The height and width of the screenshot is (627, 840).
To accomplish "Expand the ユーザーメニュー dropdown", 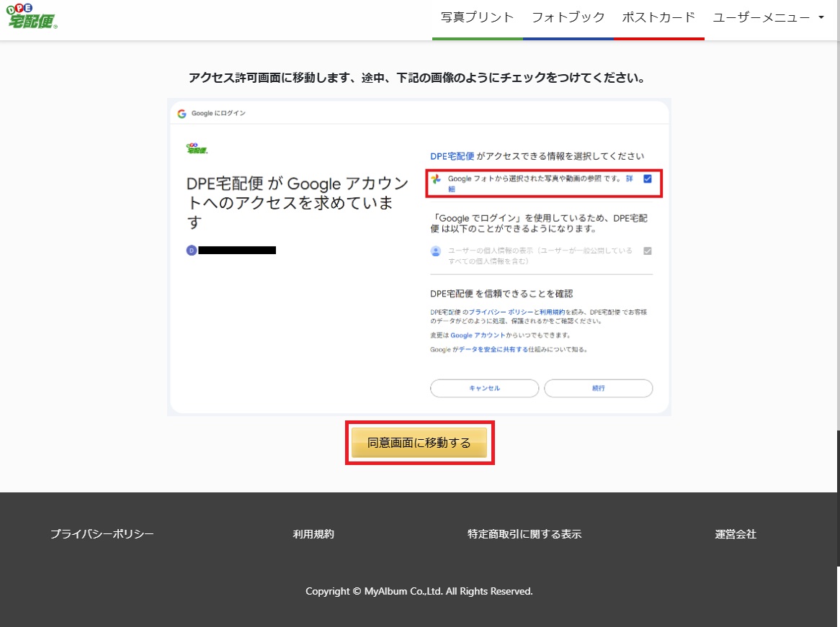I will click(768, 18).
